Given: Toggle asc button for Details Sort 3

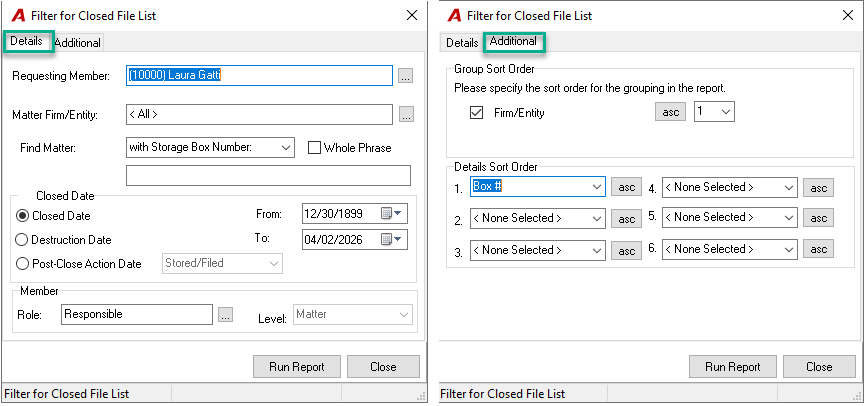Looking at the screenshot, I should point(626,251).
